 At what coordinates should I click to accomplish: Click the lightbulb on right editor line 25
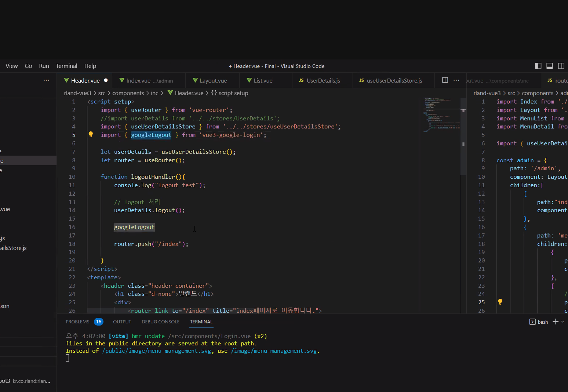click(500, 302)
